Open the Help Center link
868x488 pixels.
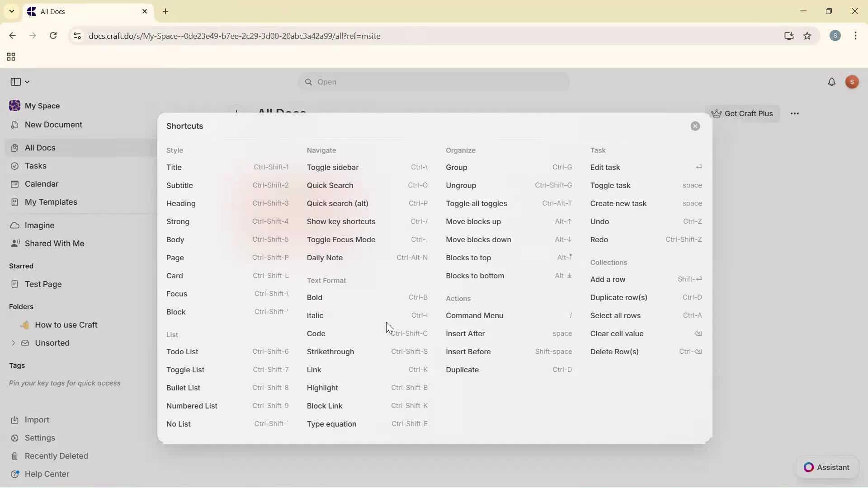47,474
